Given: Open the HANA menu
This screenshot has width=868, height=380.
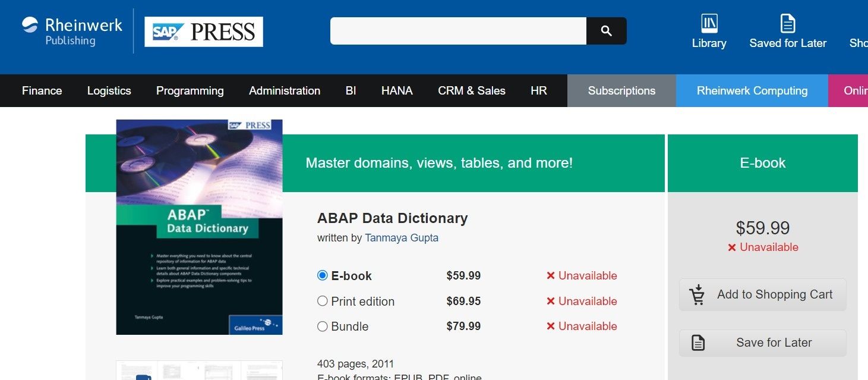Looking at the screenshot, I should (397, 91).
